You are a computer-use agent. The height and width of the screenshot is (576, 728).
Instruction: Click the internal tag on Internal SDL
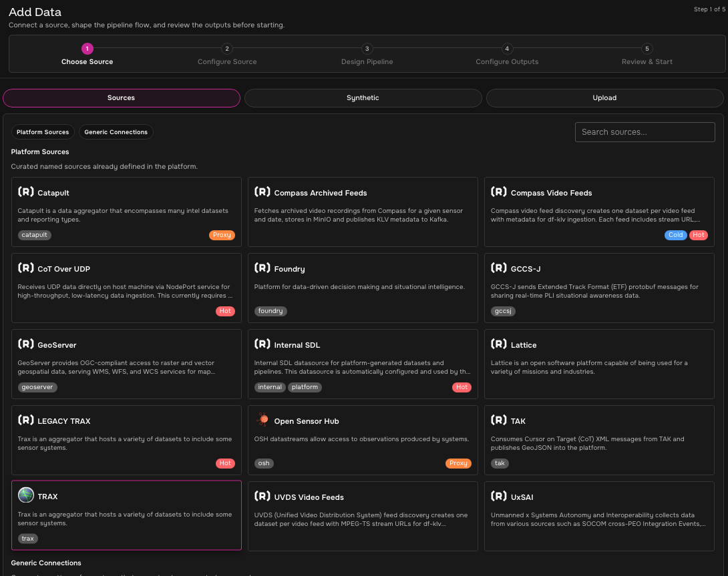tap(270, 387)
